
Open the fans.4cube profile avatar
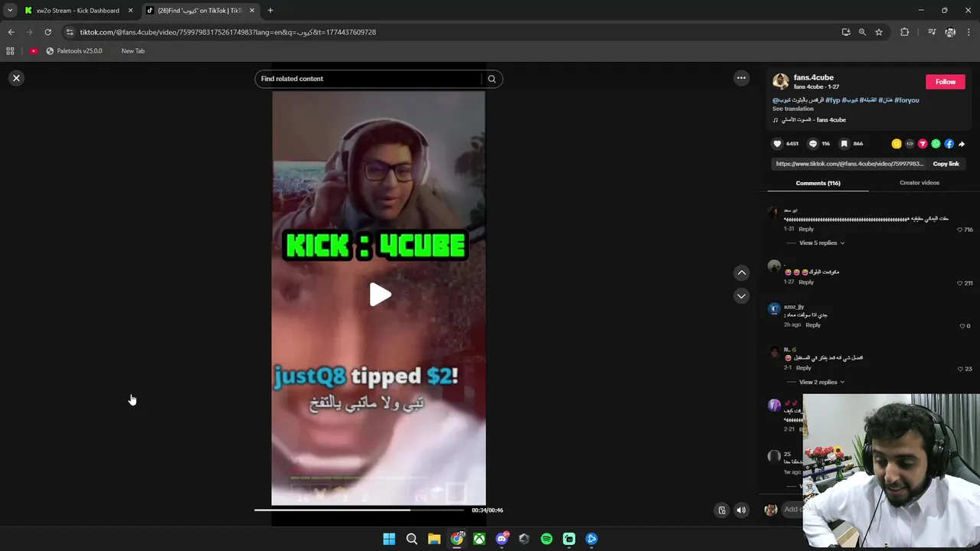tap(780, 82)
